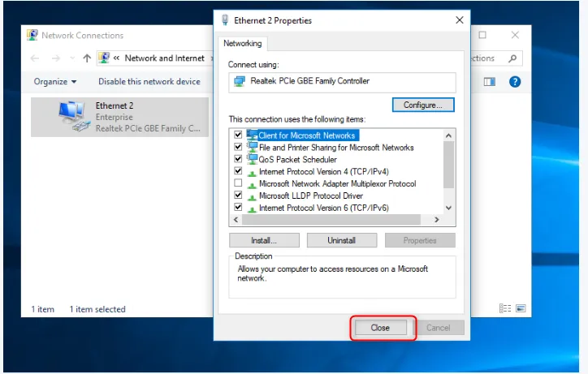Select File and Printer Sharing for Microsoft Networks
Image resolution: width=588 pixels, height=374 pixels.
(x=336, y=148)
